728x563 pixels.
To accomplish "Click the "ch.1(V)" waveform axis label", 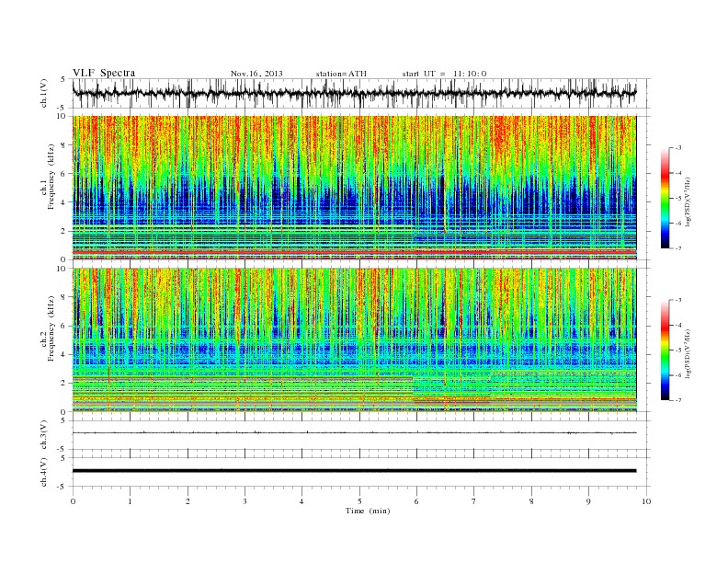I will 44,94.
